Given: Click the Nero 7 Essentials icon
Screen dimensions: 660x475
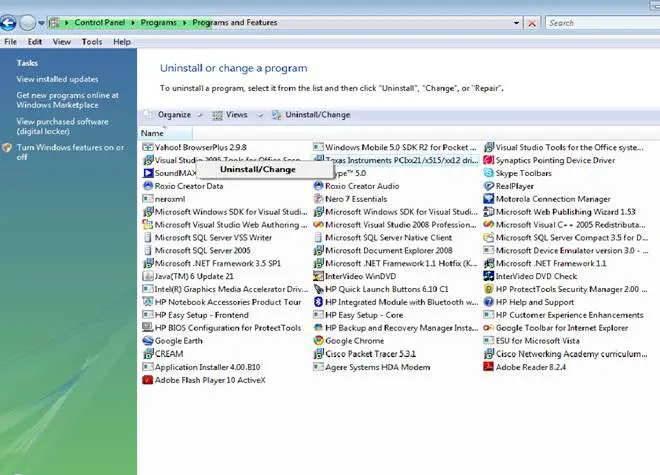Looking at the screenshot, I should pos(318,199).
